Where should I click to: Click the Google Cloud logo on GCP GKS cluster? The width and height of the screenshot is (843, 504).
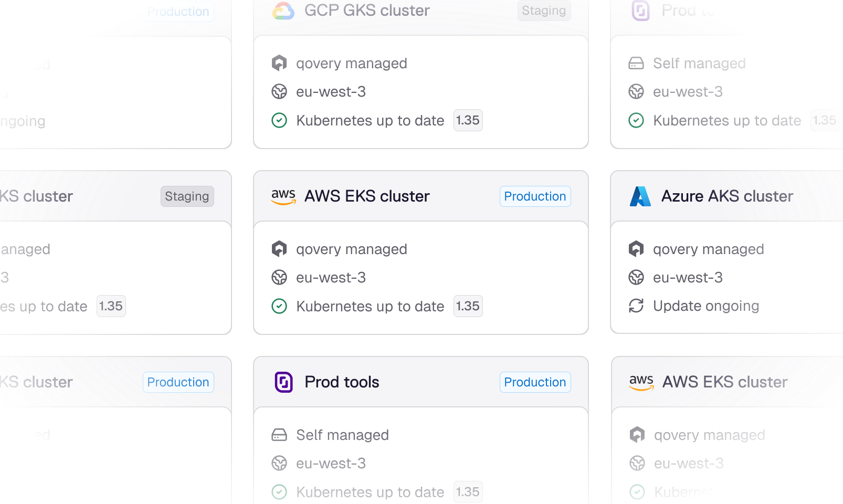point(283,10)
